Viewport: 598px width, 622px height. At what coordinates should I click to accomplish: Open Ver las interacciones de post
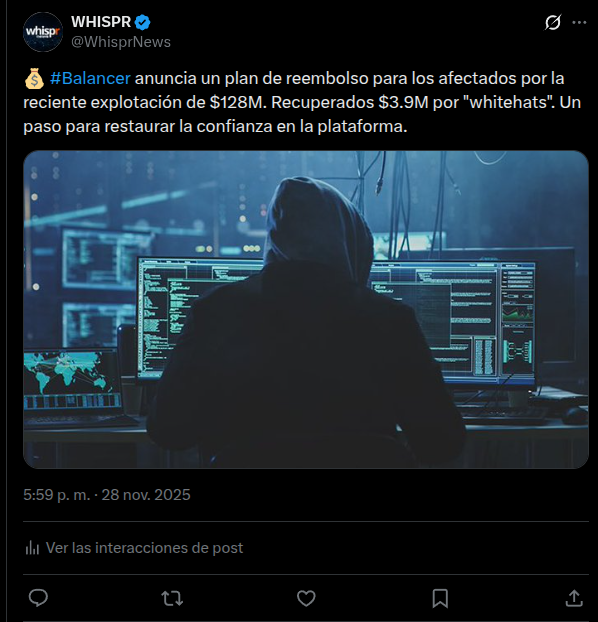pyautogui.click(x=144, y=548)
